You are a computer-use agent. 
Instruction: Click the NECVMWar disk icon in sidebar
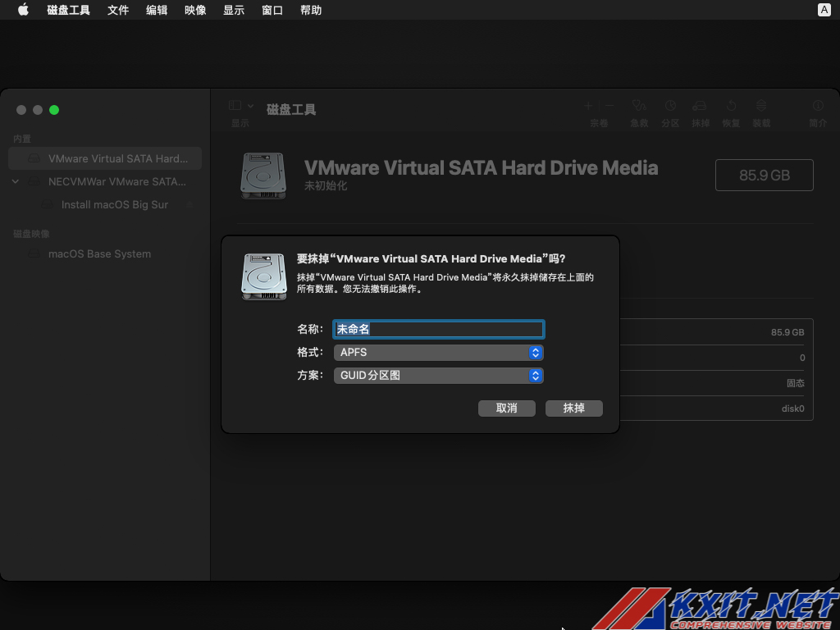pos(34,181)
